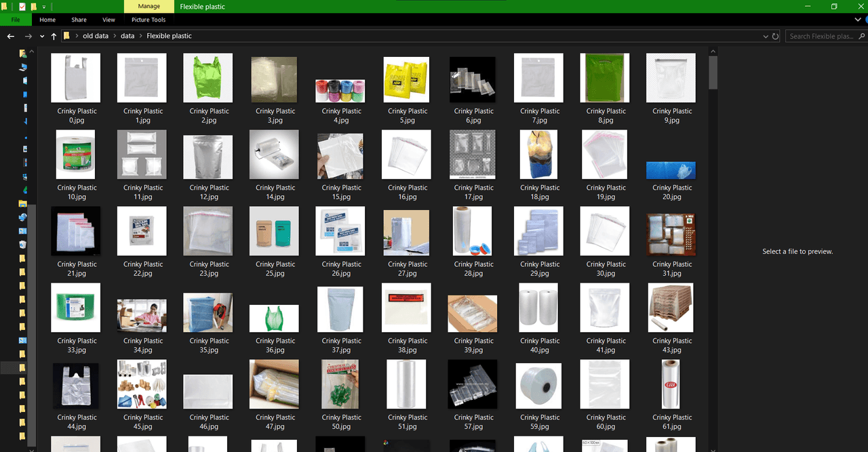Open the Home ribbon tab
Screen dimensions: 868x452
(47, 20)
